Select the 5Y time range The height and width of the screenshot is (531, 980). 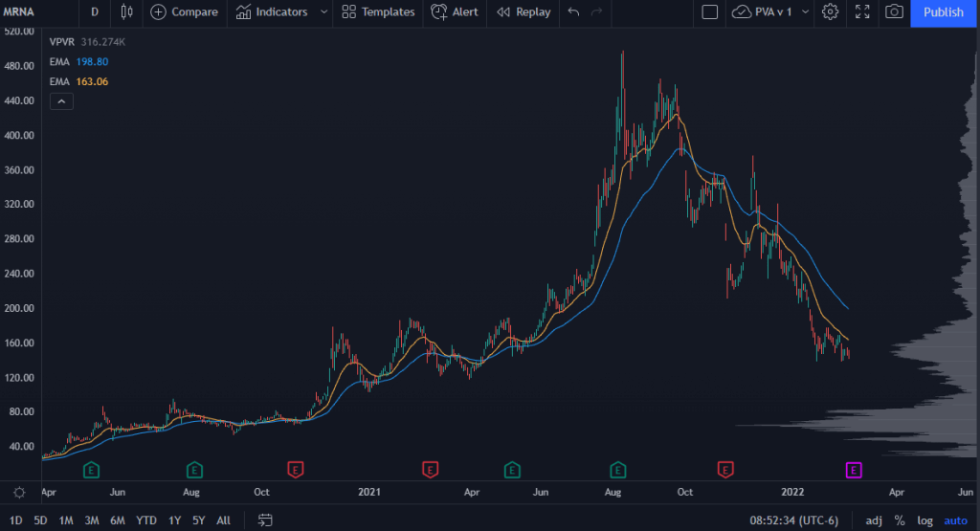199,520
